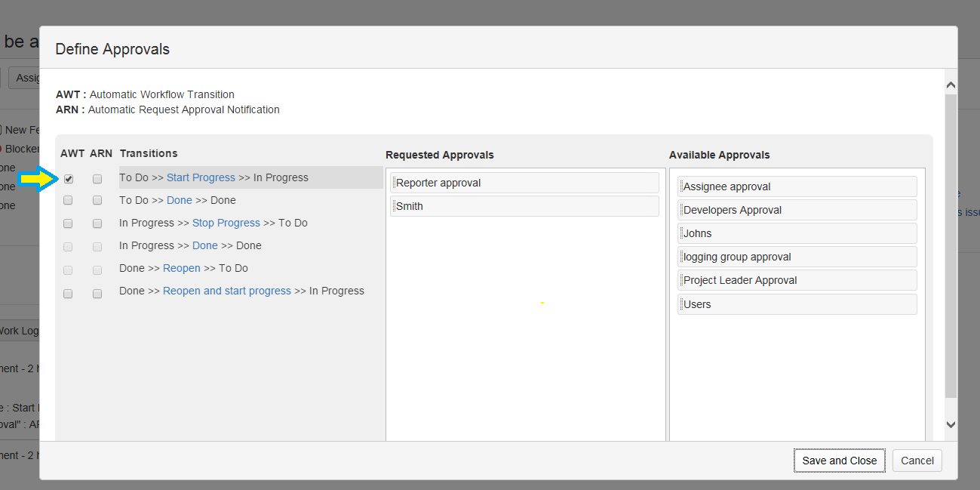Click Save and Close button
Screen dimensions: 980x490
839,461
